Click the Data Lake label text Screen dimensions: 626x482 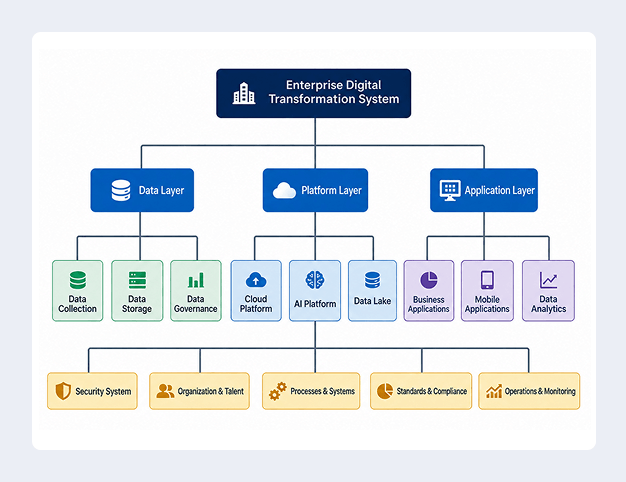tap(372, 301)
